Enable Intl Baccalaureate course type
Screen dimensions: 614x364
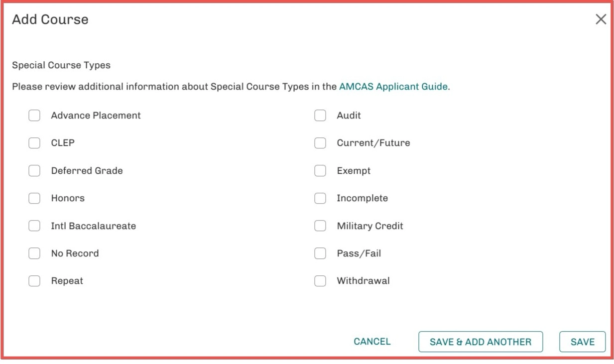point(34,226)
